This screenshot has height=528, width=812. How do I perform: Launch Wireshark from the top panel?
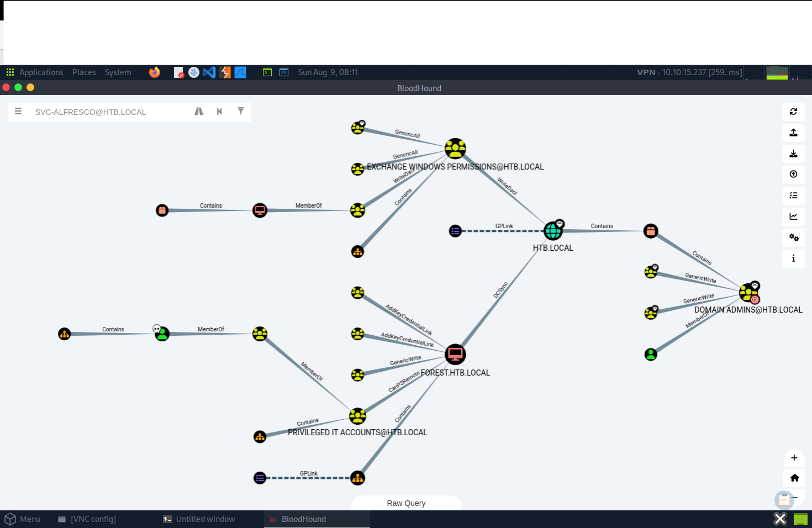tap(240, 72)
